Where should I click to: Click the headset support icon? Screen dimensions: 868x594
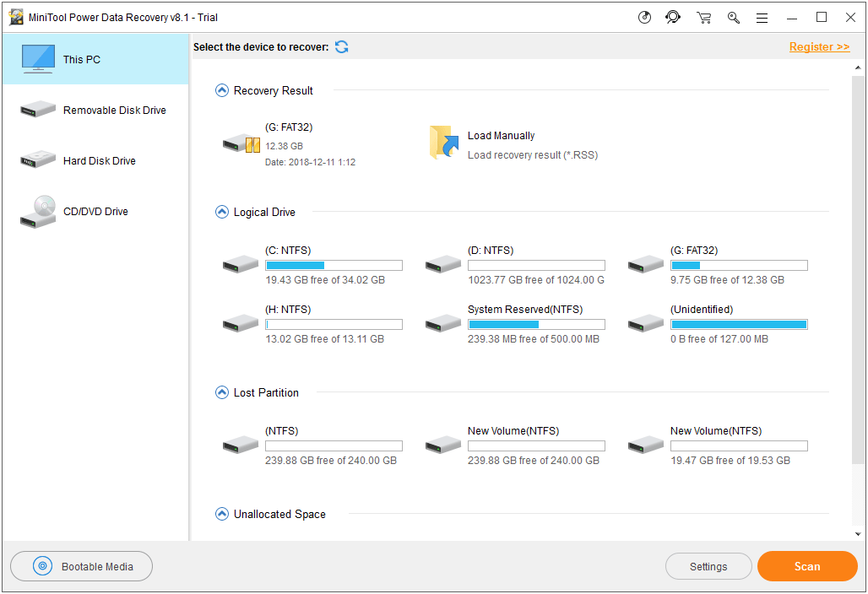coord(673,17)
